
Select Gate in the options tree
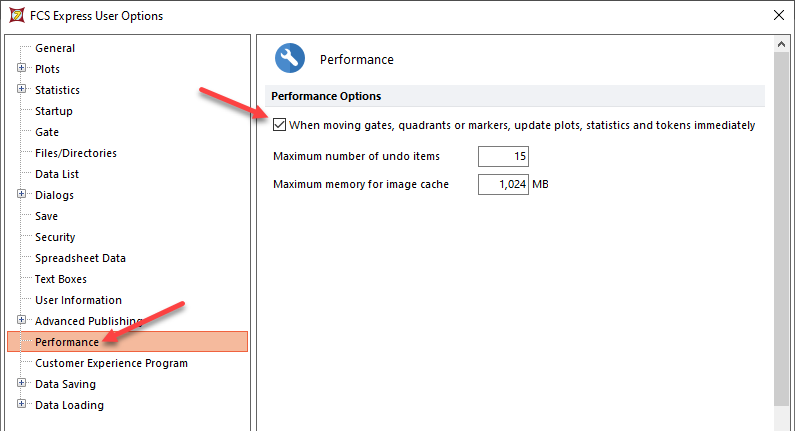[47, 132]
